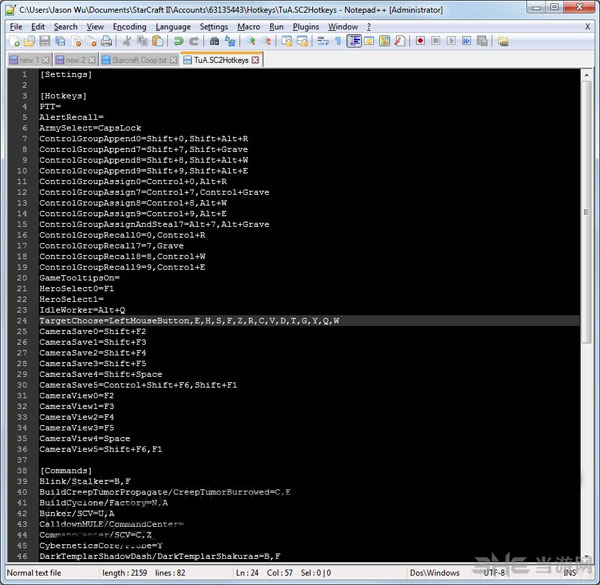Click the Save All toolbar icon
600x585 pixels.
[x=60, y=41]
